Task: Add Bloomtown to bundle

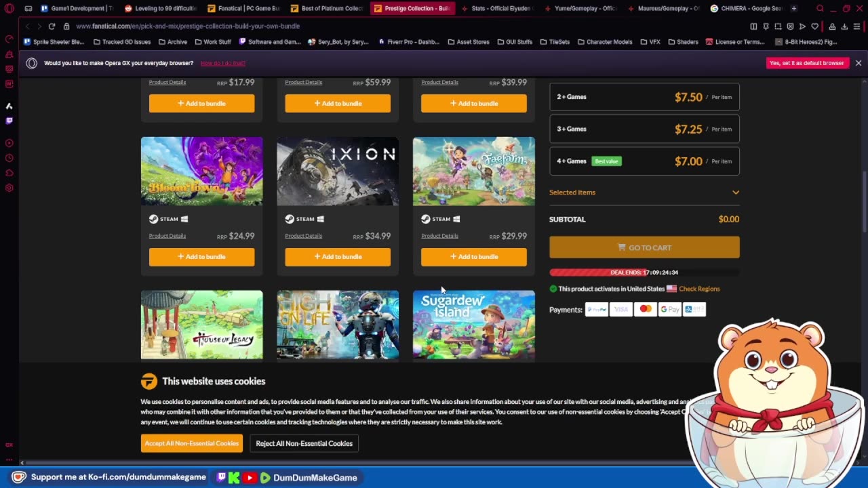Action: click(201, 257)
